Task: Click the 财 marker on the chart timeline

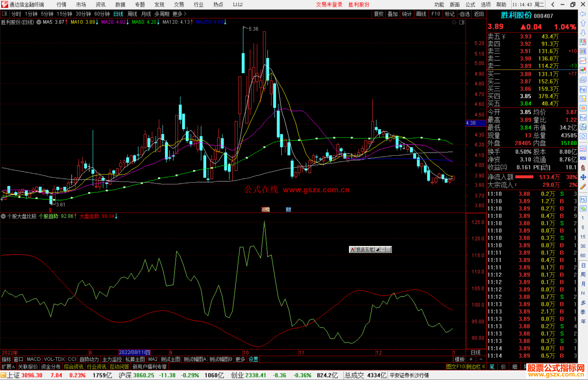Action: [288, 209]
